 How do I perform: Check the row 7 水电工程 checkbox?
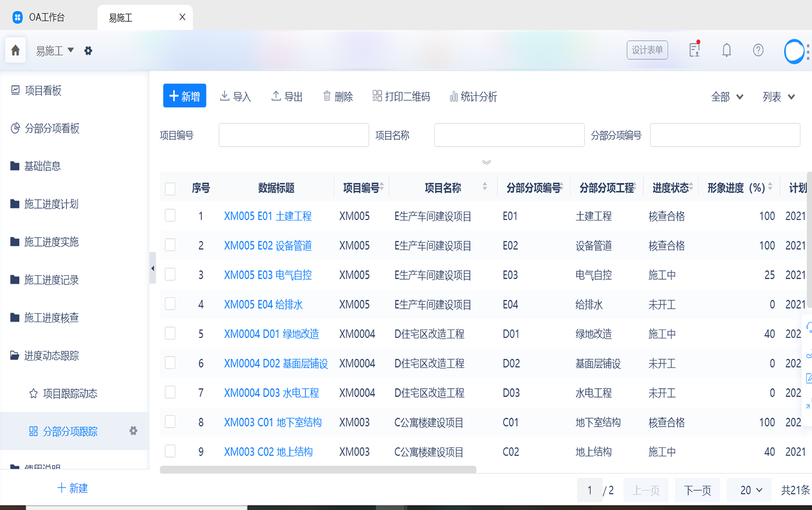[x=170, y=392]
